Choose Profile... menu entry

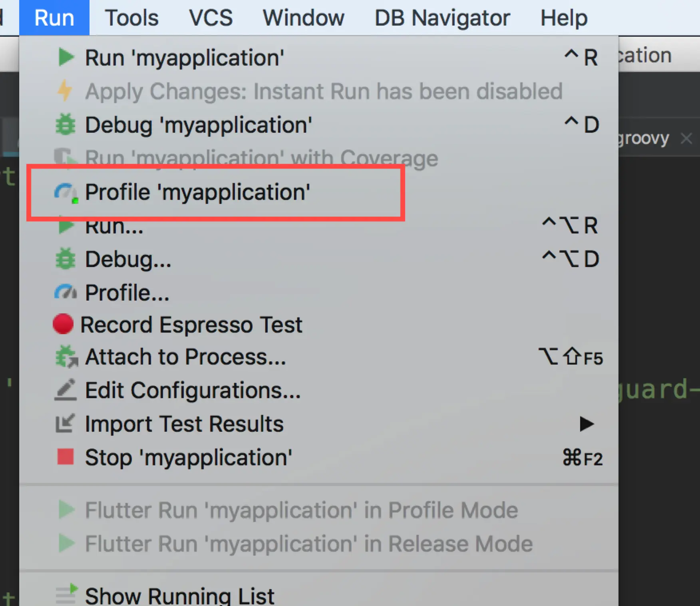point(127,293)
